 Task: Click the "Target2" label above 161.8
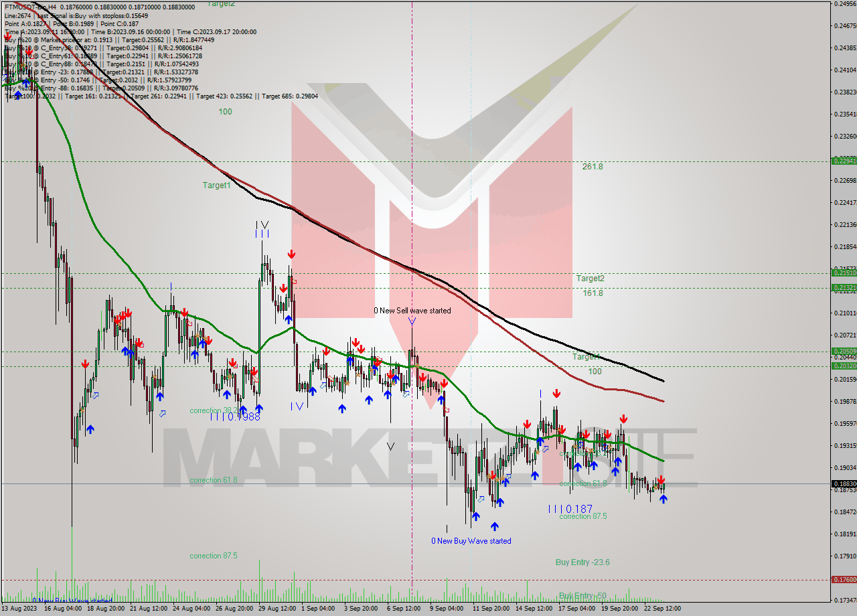click(591, 279)
